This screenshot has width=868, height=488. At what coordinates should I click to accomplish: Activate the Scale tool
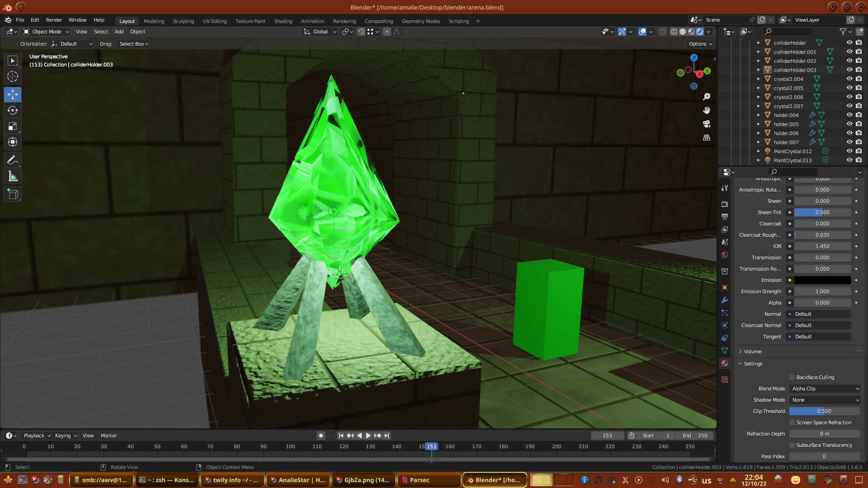[13, 127]
